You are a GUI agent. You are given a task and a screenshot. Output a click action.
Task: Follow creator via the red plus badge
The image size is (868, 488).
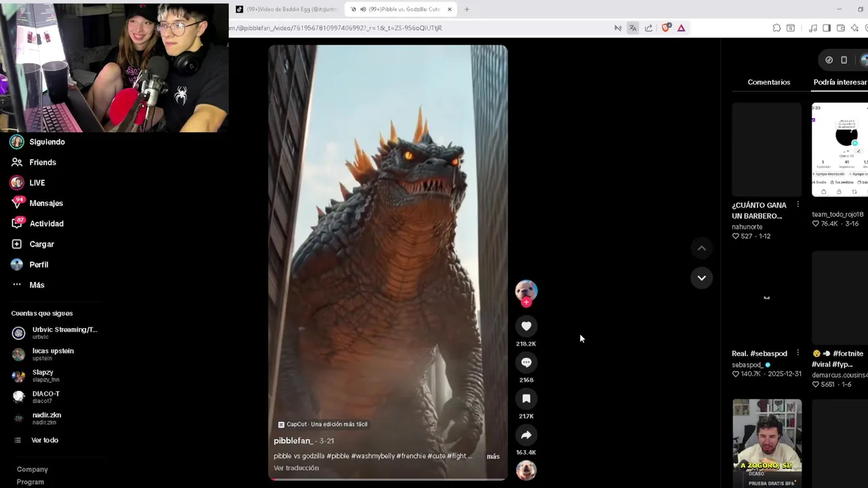pos(526,302)
